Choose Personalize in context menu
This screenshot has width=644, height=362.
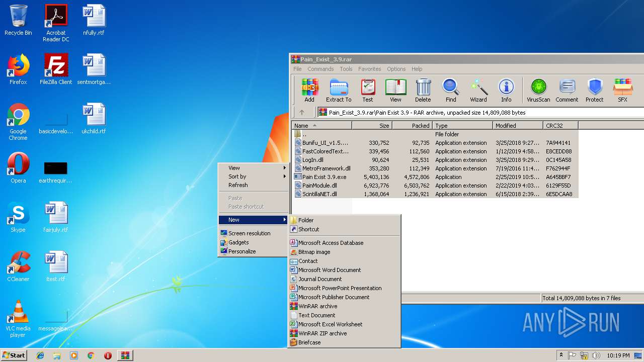[x=253, y=251]
